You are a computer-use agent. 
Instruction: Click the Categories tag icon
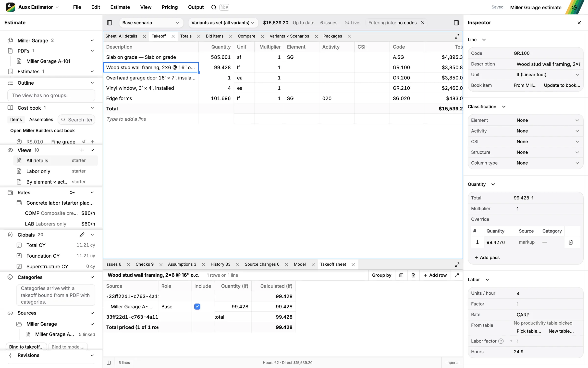click(x=10, y=277)
